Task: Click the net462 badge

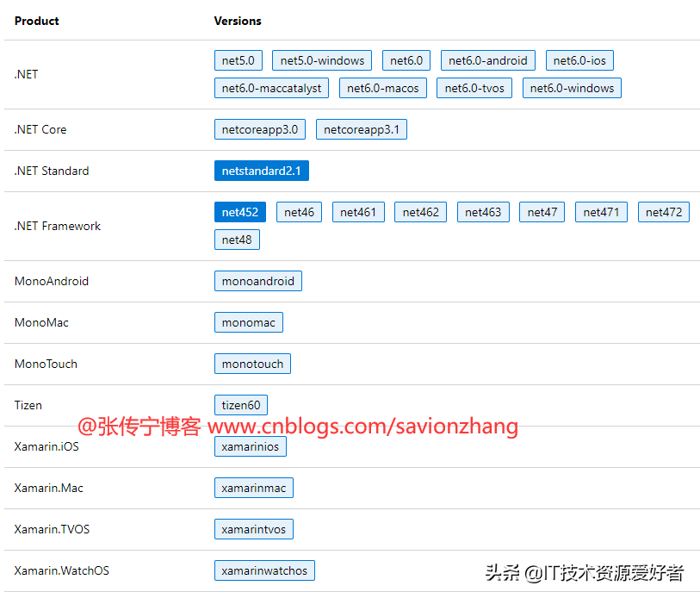Action: (x=420, y=212)
